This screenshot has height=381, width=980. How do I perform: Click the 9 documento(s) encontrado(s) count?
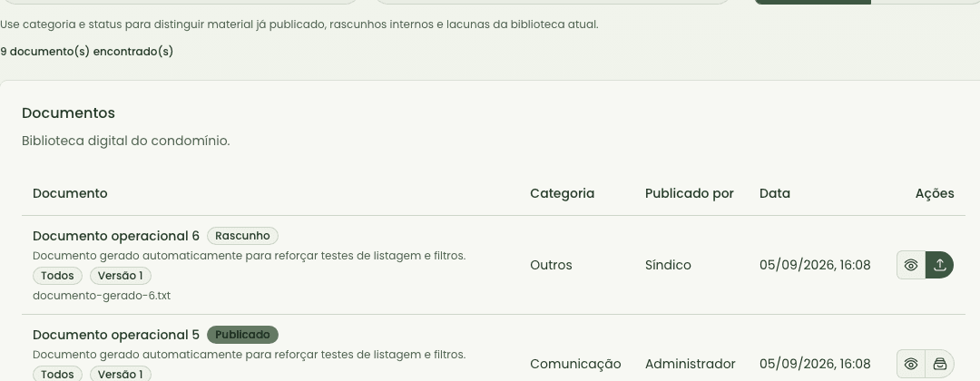click(86, 51)
